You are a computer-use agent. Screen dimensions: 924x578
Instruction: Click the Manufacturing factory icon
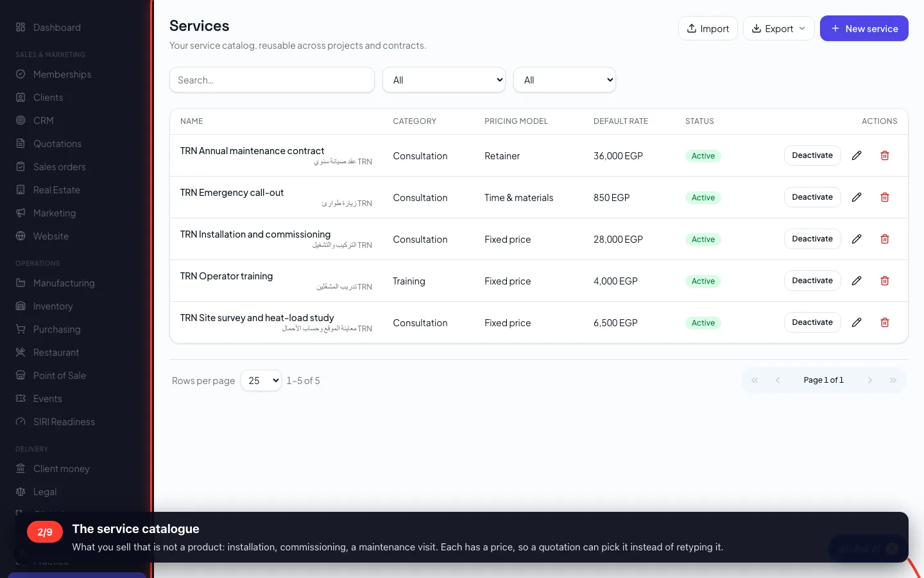pyautogui.click(x=21, y=283)
